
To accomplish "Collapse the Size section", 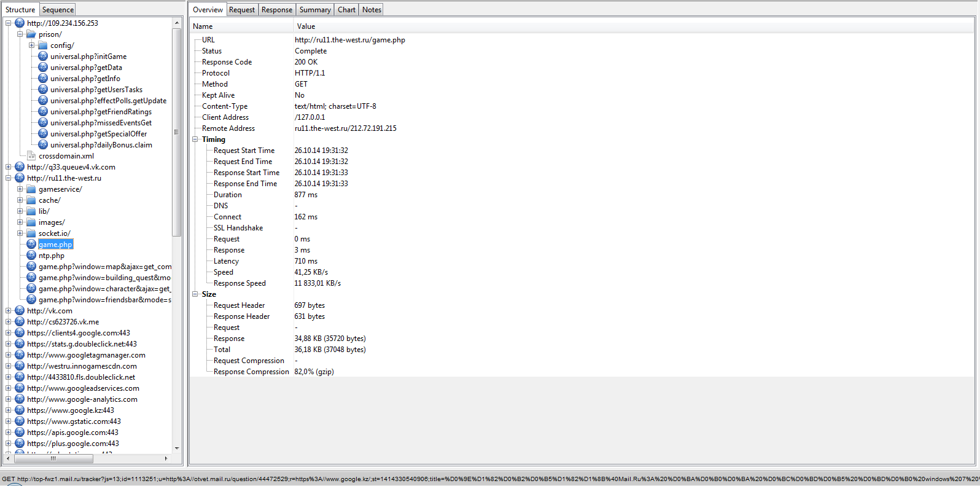I will 195,294.
